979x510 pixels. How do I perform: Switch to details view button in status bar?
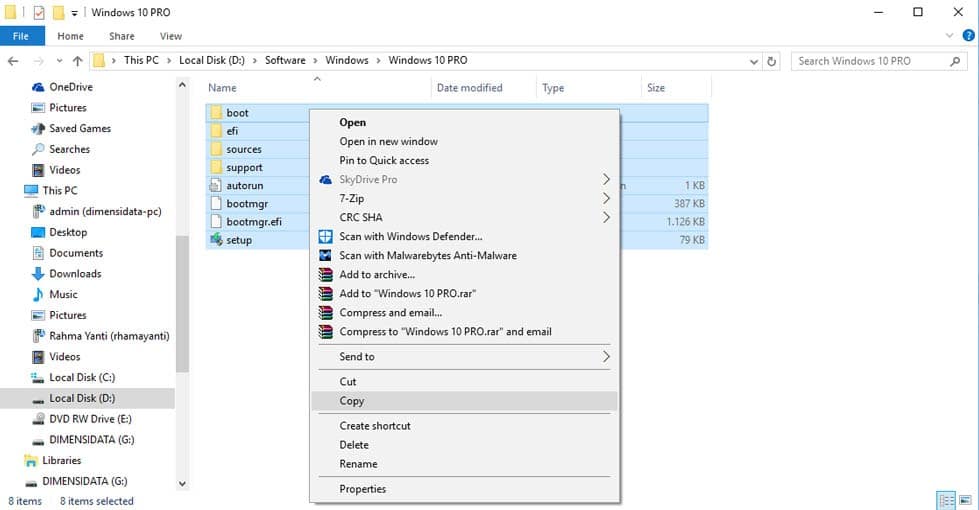click(x=947, y=501)
